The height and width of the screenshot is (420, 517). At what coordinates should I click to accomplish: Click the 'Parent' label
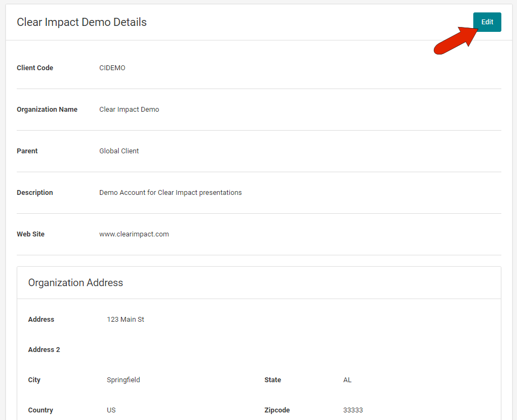27,151
